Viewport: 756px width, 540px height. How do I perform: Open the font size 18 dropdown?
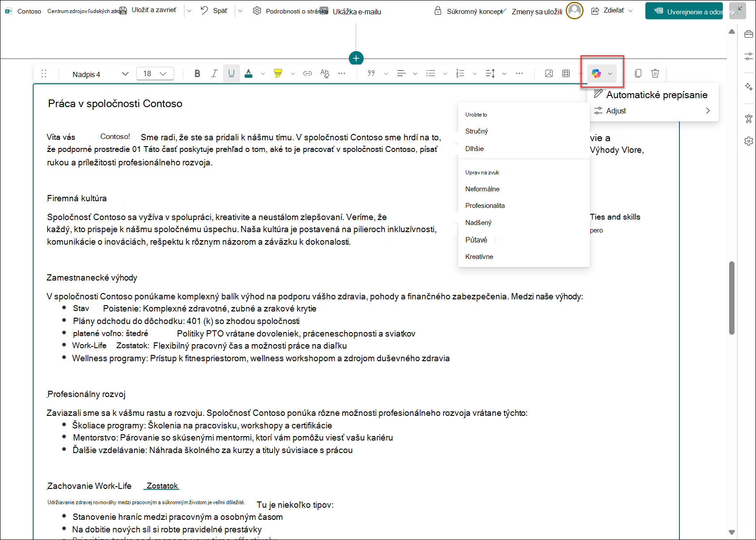click(x=155, y=73)
